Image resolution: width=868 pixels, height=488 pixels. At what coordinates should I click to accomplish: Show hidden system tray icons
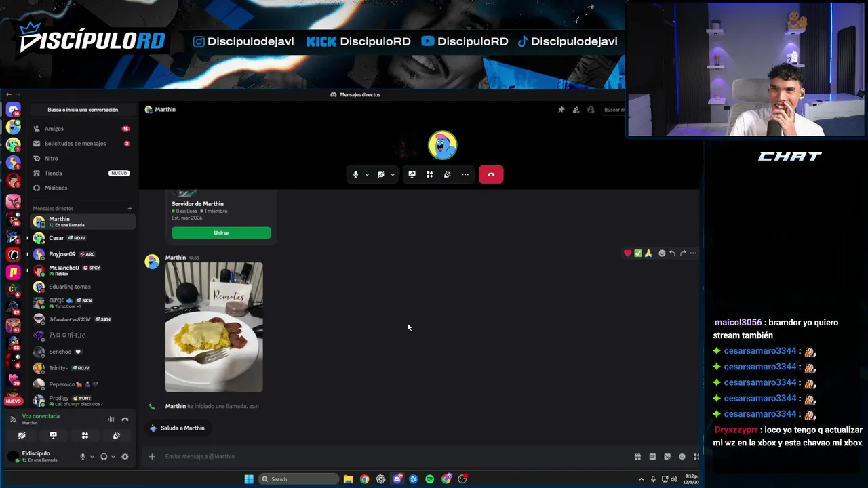tap(642, 479)
